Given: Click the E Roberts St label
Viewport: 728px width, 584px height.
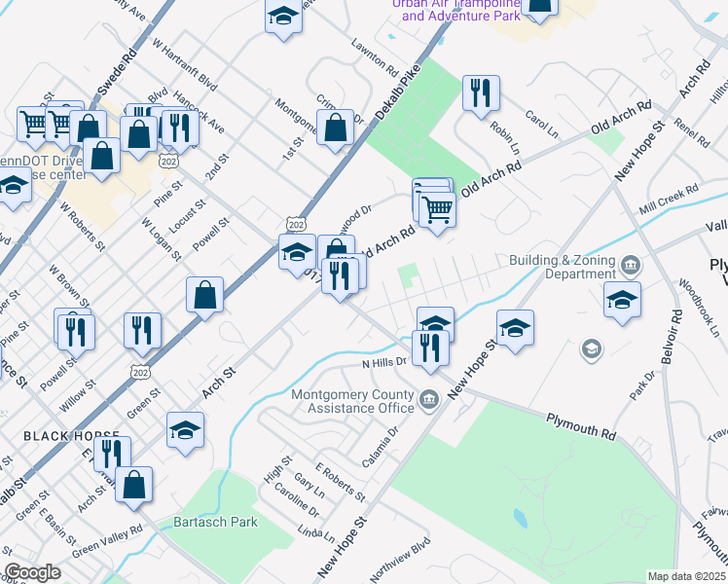Looking at the screenshot, I should (x=340, y=483).
